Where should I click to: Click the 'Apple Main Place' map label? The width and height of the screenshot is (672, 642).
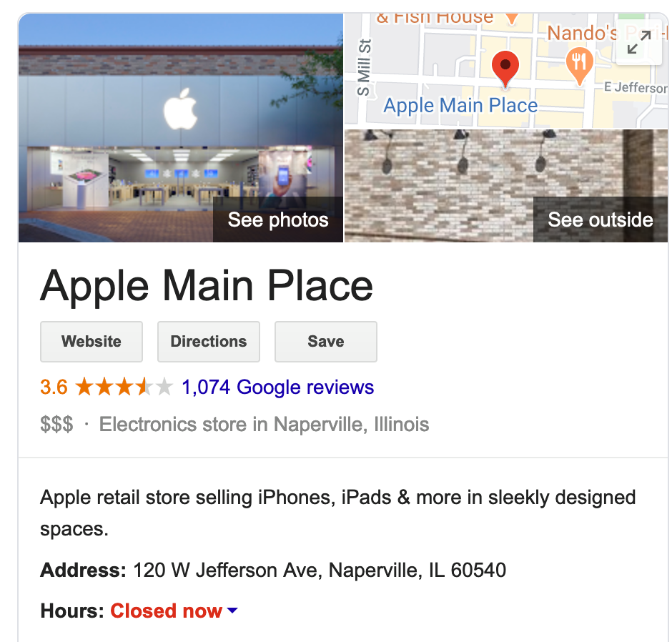tap(460, 106)
